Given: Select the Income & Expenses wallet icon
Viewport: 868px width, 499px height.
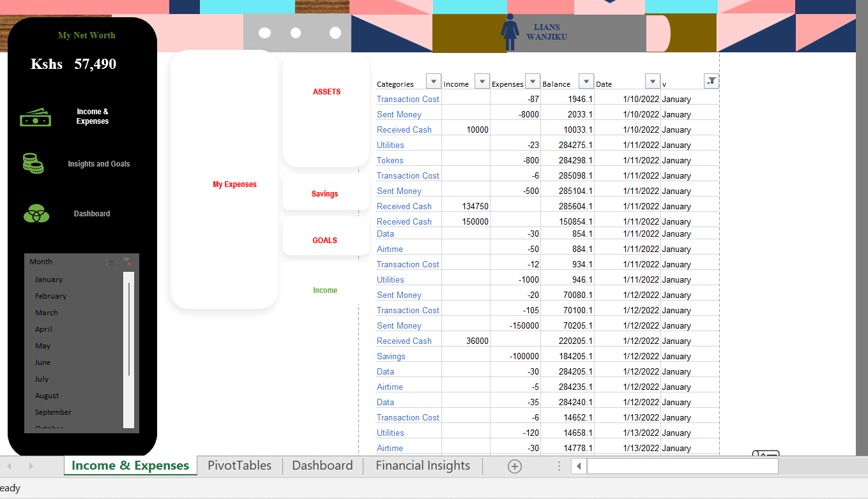Looking at the screenshot, I should (34, 117).
